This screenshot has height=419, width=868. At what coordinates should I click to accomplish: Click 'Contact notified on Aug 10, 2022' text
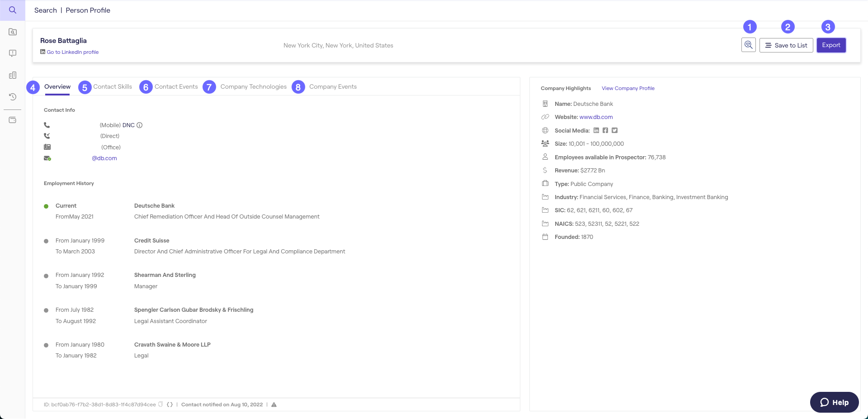click(222, 405)
